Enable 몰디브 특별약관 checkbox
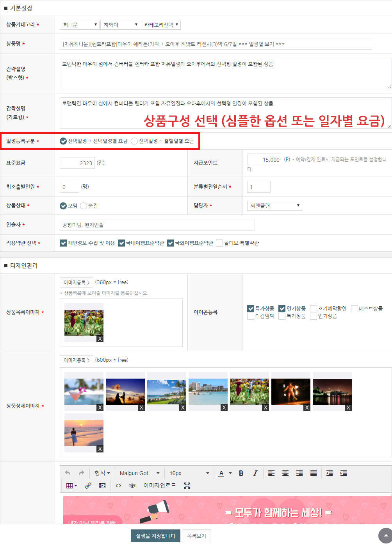 [219, 243]
